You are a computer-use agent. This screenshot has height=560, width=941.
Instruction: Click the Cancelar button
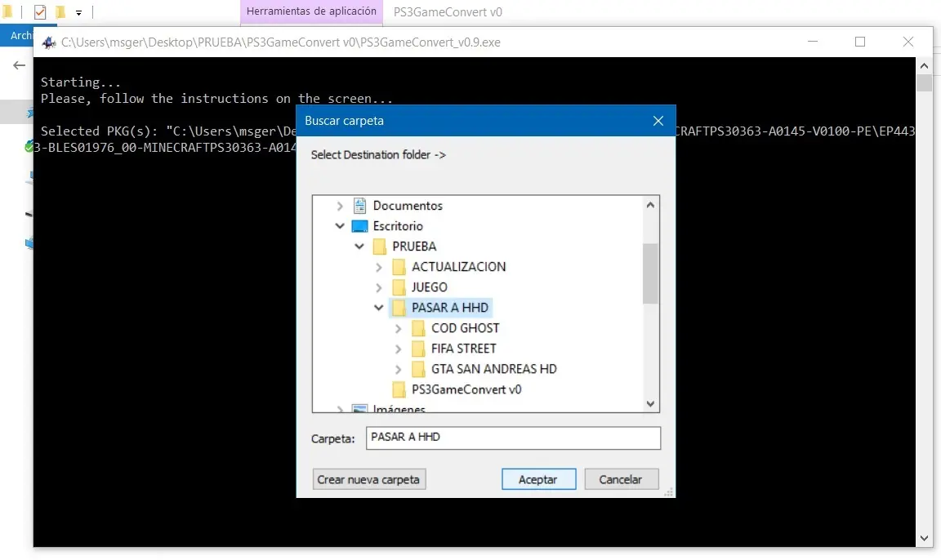point(621,479)
